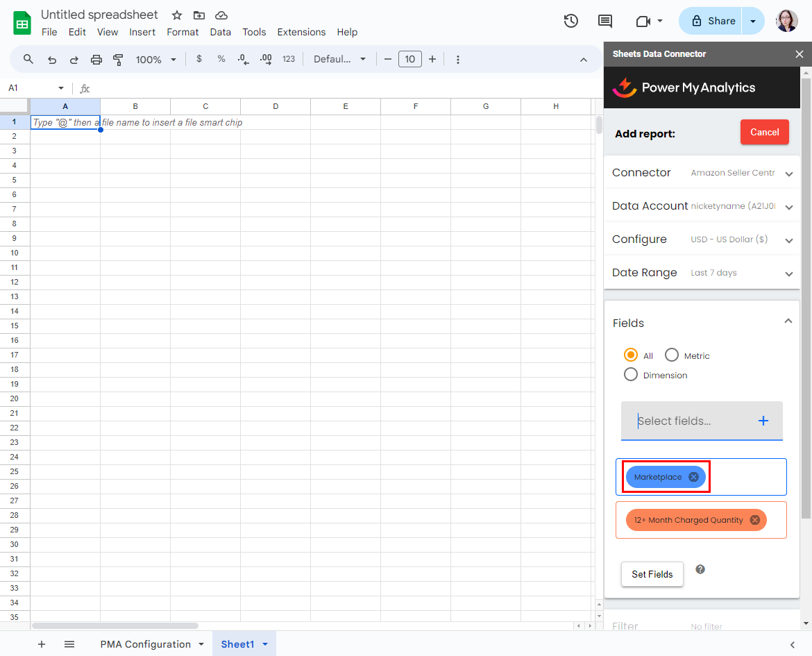Select the Metric radio button
Viewport: 812px width, 656px height.
coord(672,355)
